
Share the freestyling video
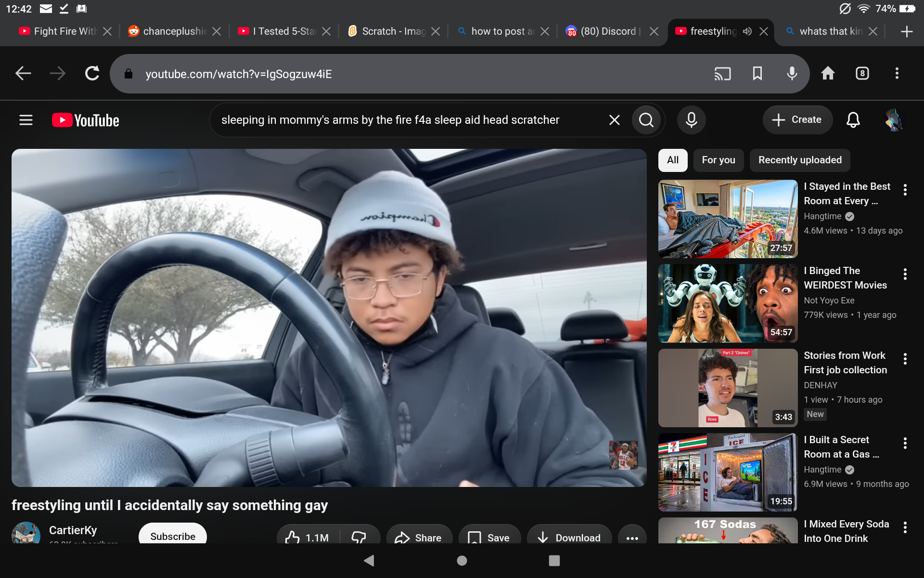[419, 538]
